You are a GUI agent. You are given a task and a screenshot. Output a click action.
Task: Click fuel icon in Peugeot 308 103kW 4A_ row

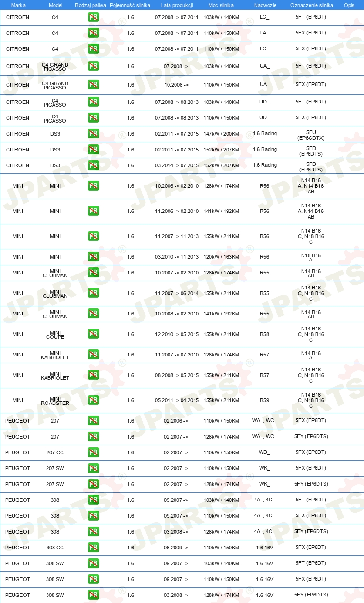click(93, 500)
